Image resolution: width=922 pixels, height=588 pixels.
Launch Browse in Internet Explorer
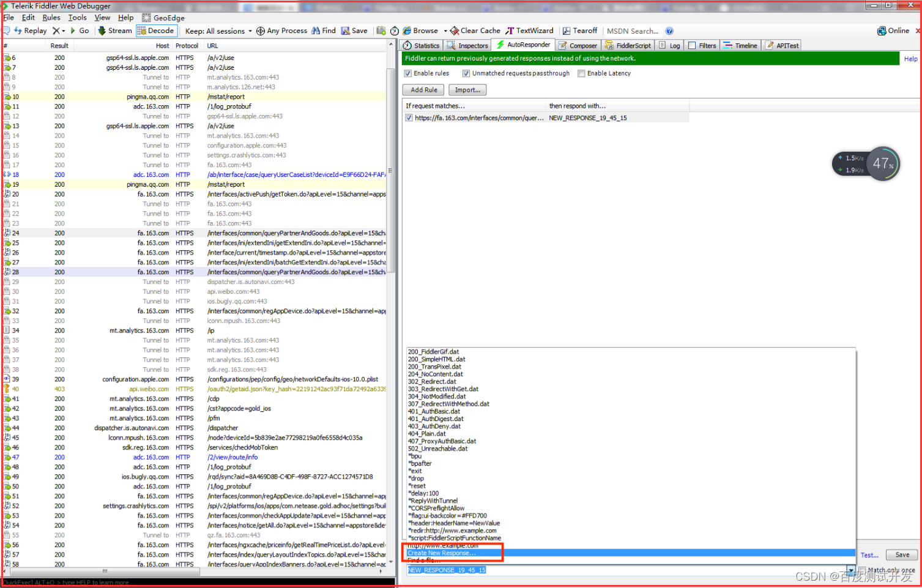(x=421, y=31)
